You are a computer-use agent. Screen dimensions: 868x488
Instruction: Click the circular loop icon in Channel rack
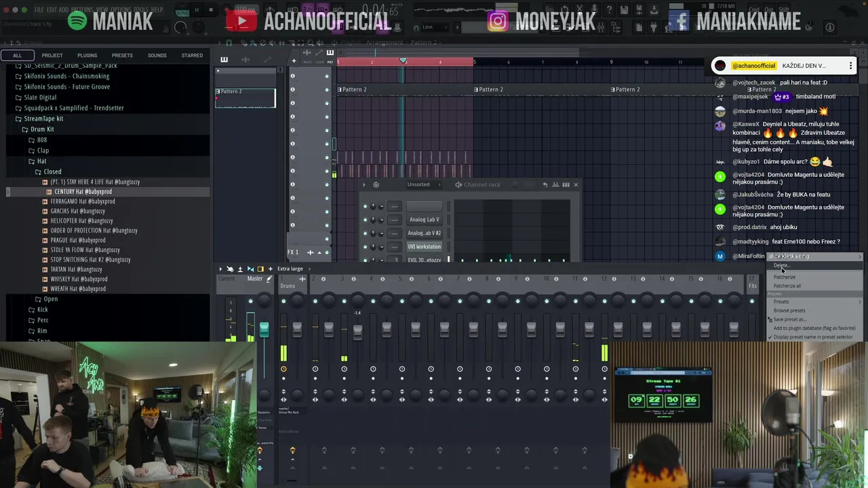[x=376, y=184]
